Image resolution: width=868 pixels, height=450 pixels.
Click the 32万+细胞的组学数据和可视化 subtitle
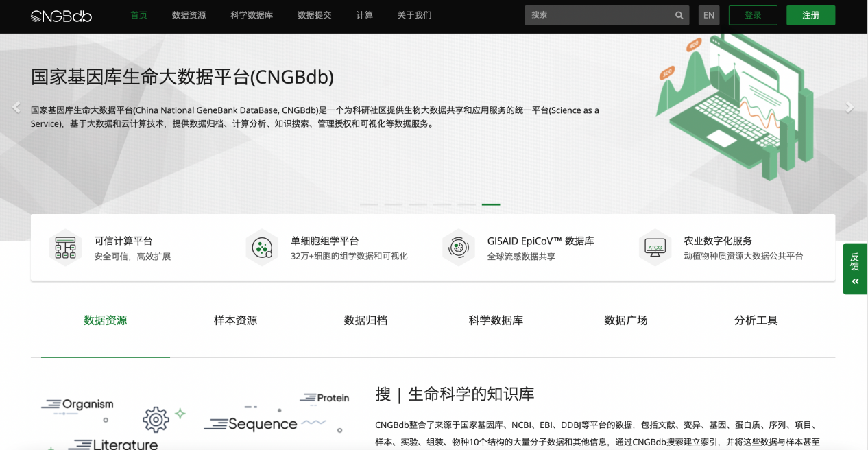[x=349, y=257]
